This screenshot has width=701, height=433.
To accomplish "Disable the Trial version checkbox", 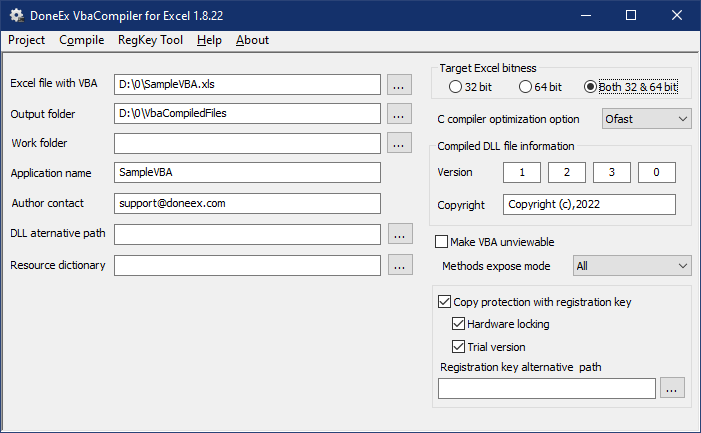I will pyautogui.click(x=459, y=347).
